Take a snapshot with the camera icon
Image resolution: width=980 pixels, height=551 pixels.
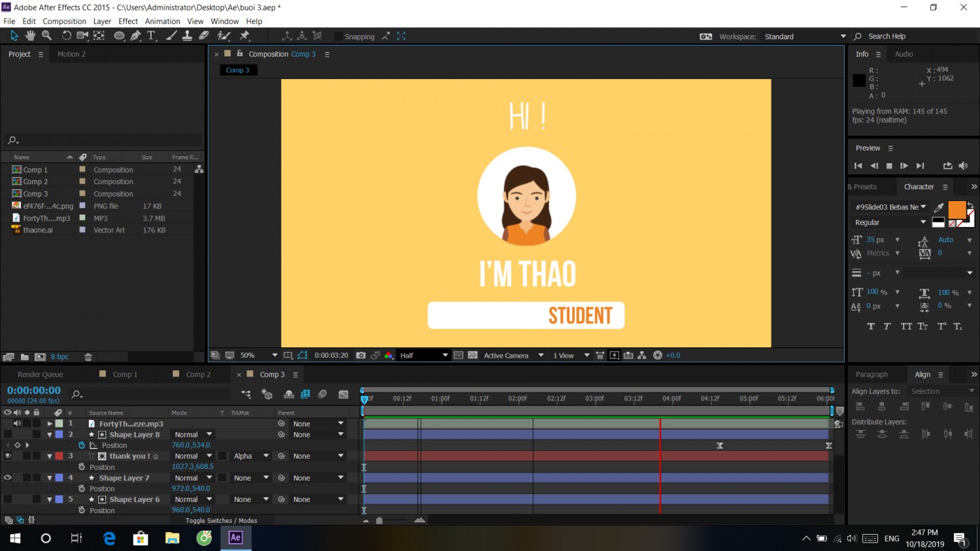click(361, 355)
